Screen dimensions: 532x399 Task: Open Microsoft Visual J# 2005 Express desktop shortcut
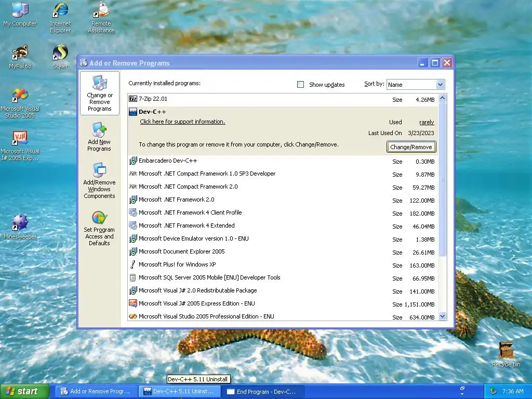(x=20, y=146)
